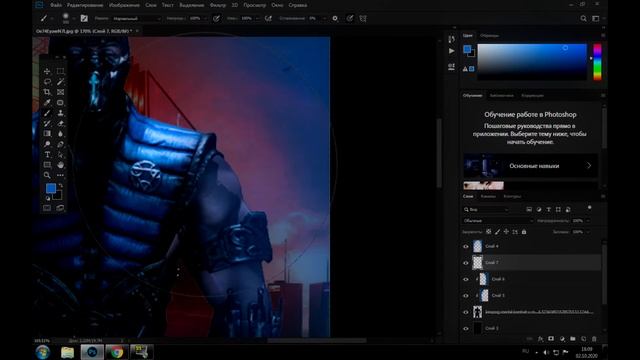Hide the Слой 7 layer
Viewport: 640px width, 360px height.
[x=466, y=263]
